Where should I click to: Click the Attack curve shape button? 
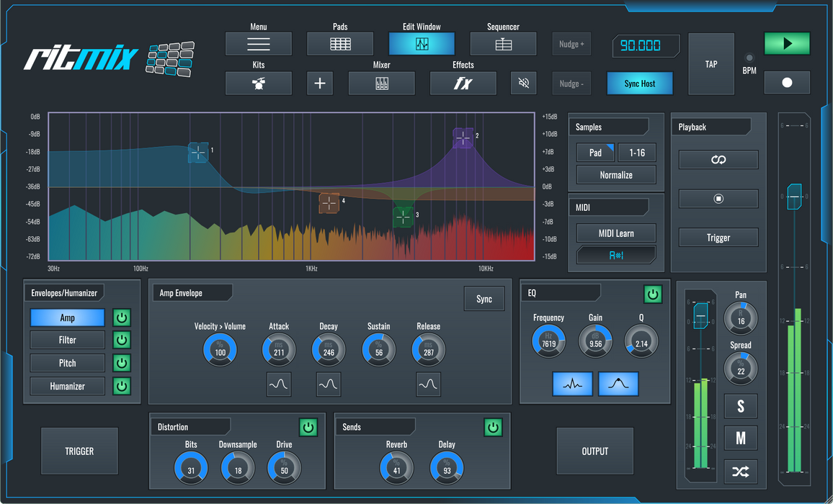[279, 384]
